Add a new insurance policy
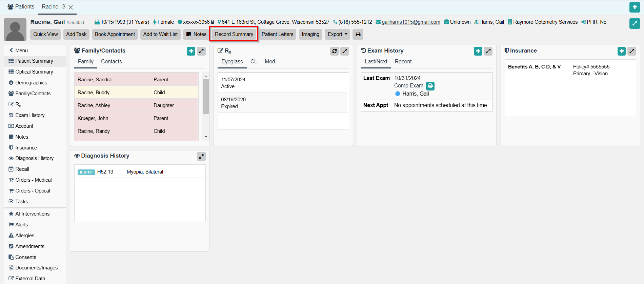The image size is (644, 284). point(621,51)
